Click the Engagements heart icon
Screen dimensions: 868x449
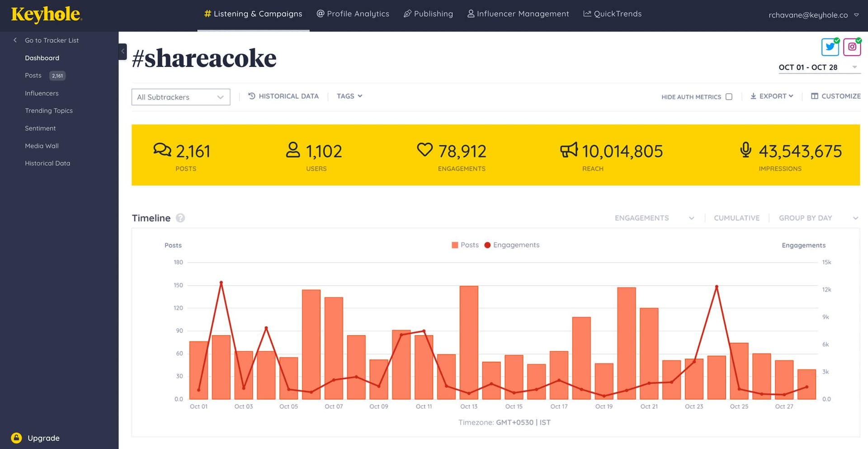tap(425, 150)
